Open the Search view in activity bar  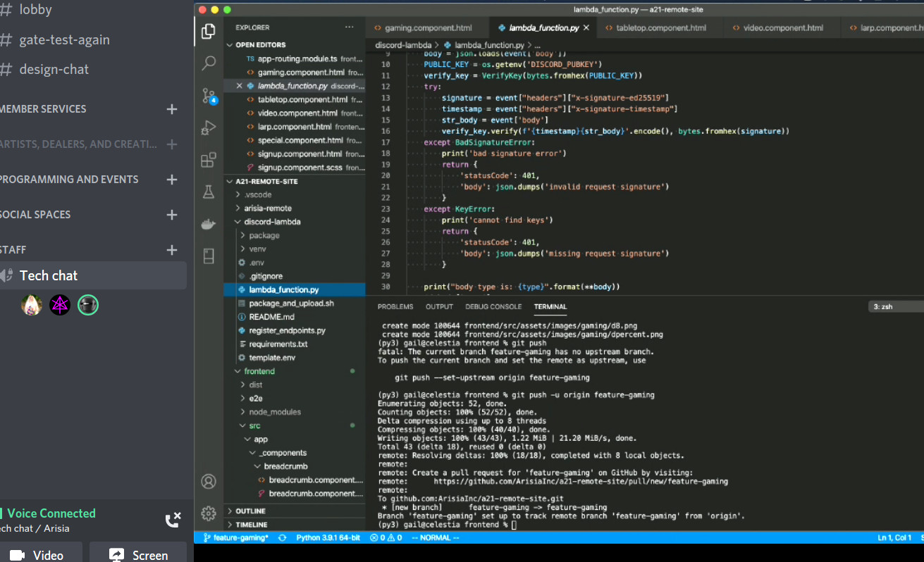[x=209, y=63]
